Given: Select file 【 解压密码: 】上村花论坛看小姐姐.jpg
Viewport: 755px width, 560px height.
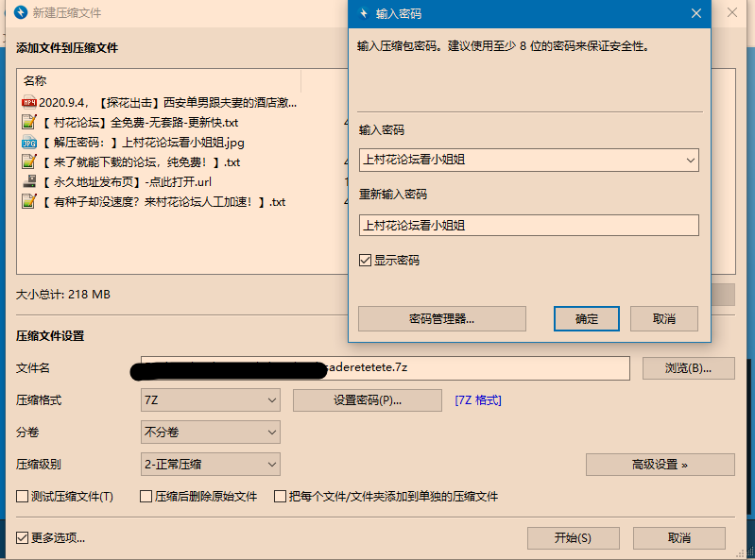Looking at the screenshot, I should tap(143, 143).
